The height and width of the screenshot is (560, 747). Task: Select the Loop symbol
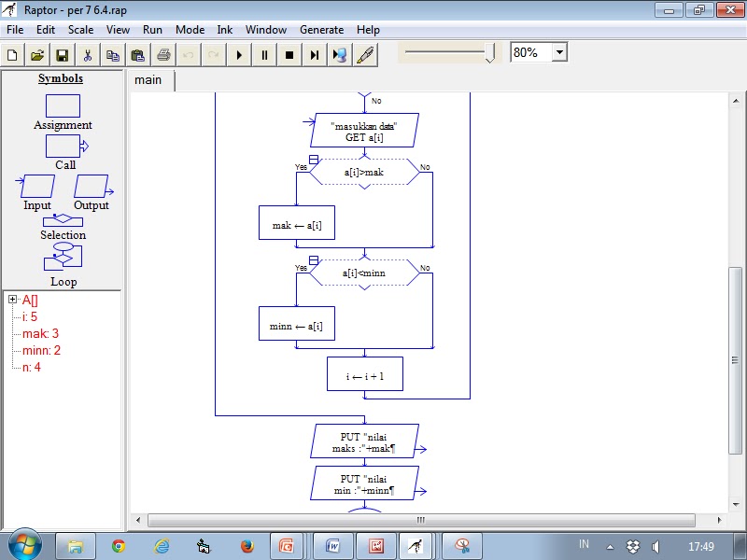click(63, 257)
